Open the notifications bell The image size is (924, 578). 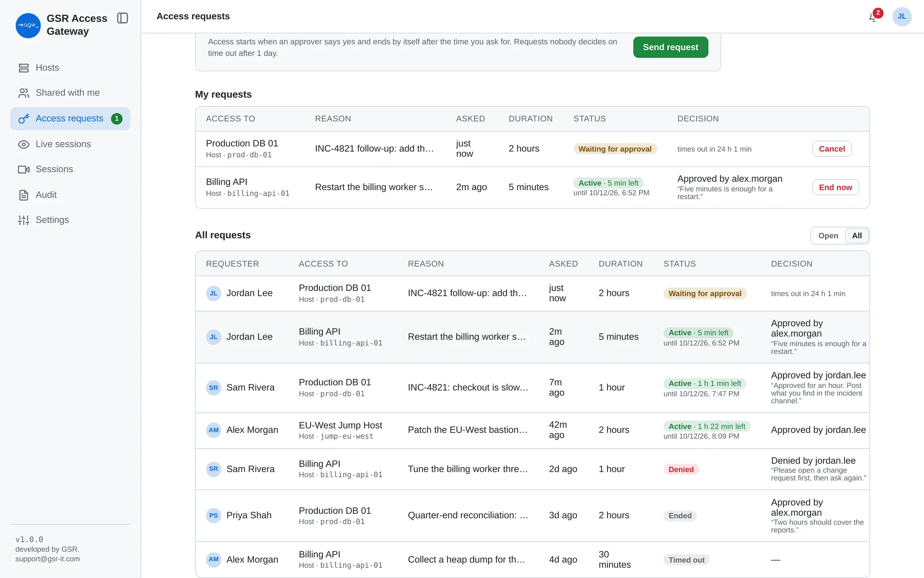click(x=873, y=17)
